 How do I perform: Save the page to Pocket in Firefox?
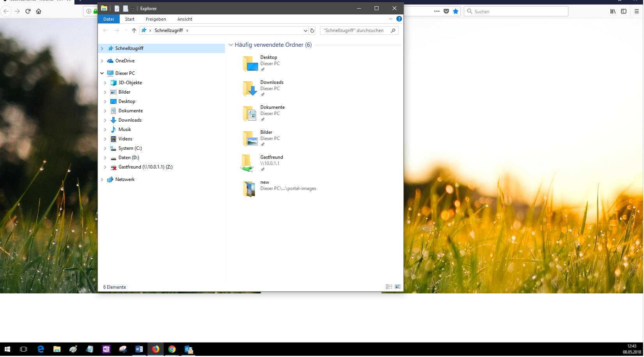tap(446, 11)
